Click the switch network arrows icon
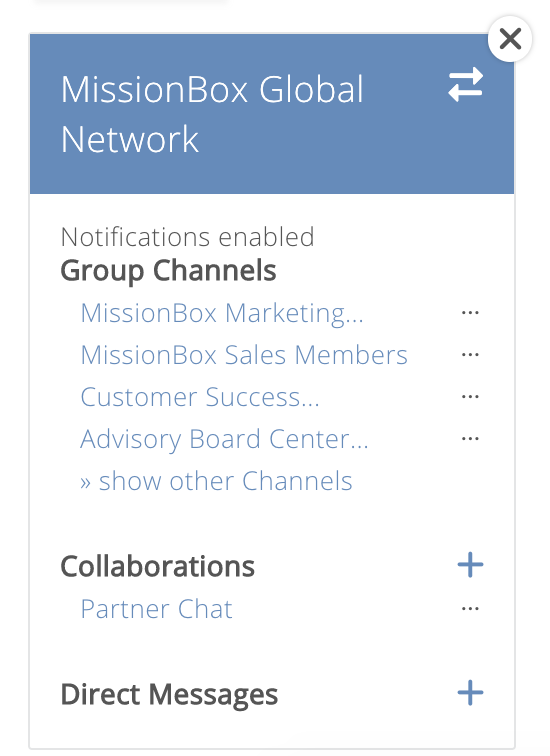The image size is (550, 756). (x=465, y=84)
